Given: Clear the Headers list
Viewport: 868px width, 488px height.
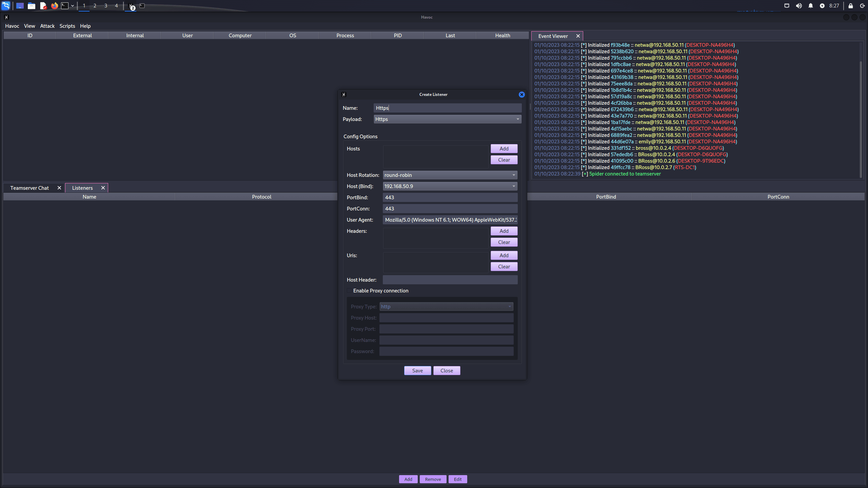Looking at the screenshot, I should (x=504, y=242).
